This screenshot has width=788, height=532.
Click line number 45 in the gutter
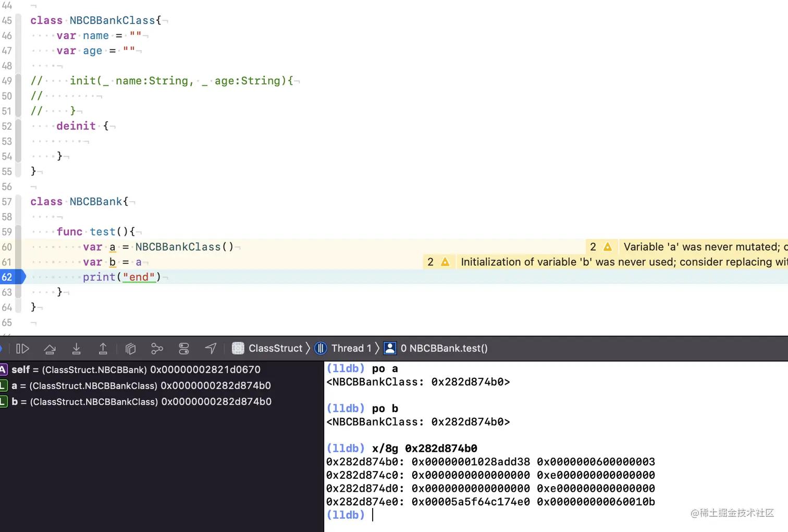(x=7, y=21)
